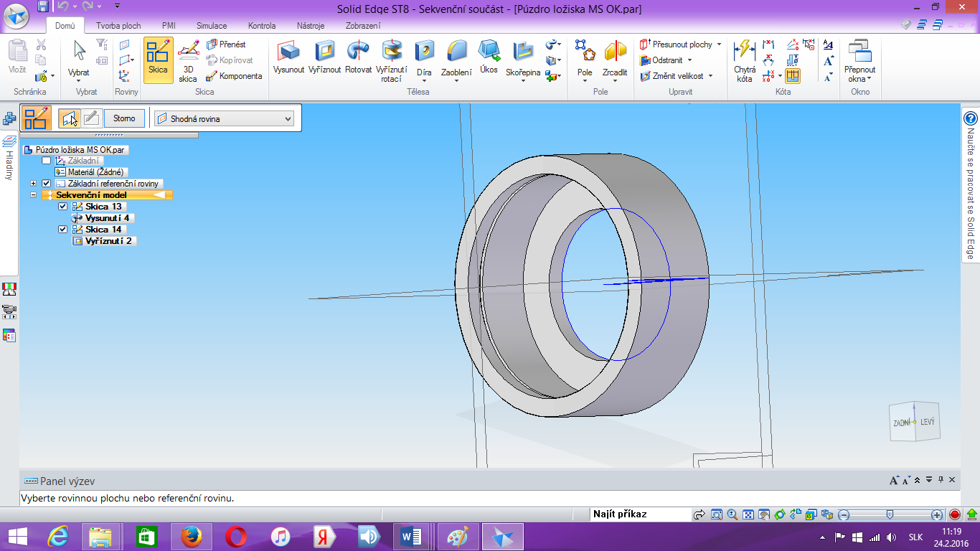Screen dimensions: 980x551
Task: Switch to Tvorba ploch tab
Action: [x=119, y=26]
